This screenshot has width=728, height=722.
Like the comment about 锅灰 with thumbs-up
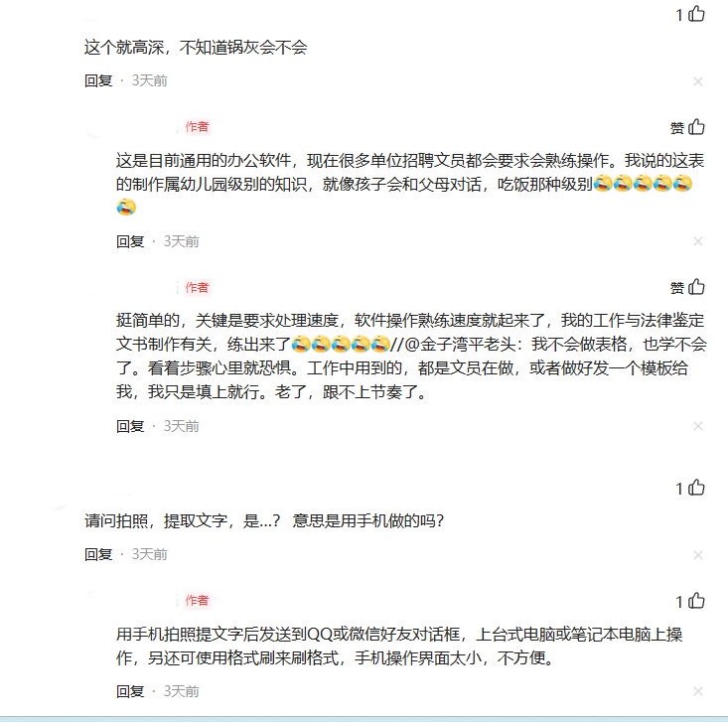click(696, 14)
